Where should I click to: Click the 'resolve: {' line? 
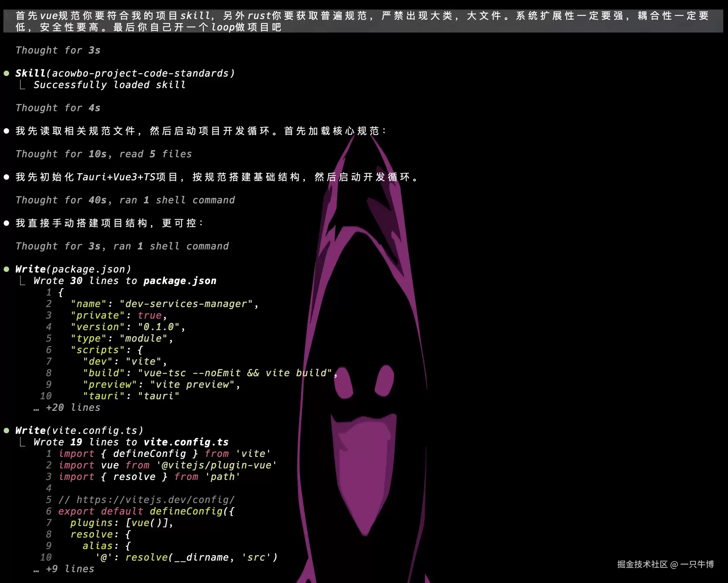(100, 534)
